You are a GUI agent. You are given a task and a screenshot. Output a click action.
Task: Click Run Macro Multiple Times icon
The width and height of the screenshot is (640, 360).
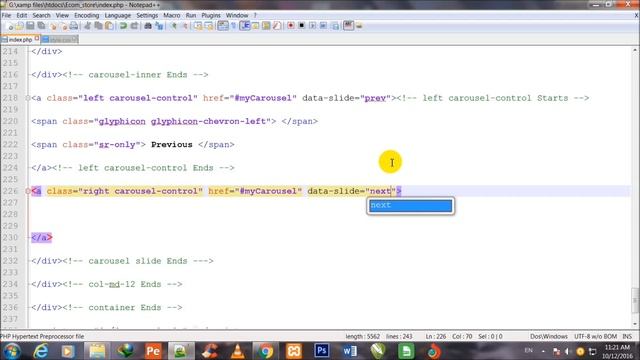point(323,26)
